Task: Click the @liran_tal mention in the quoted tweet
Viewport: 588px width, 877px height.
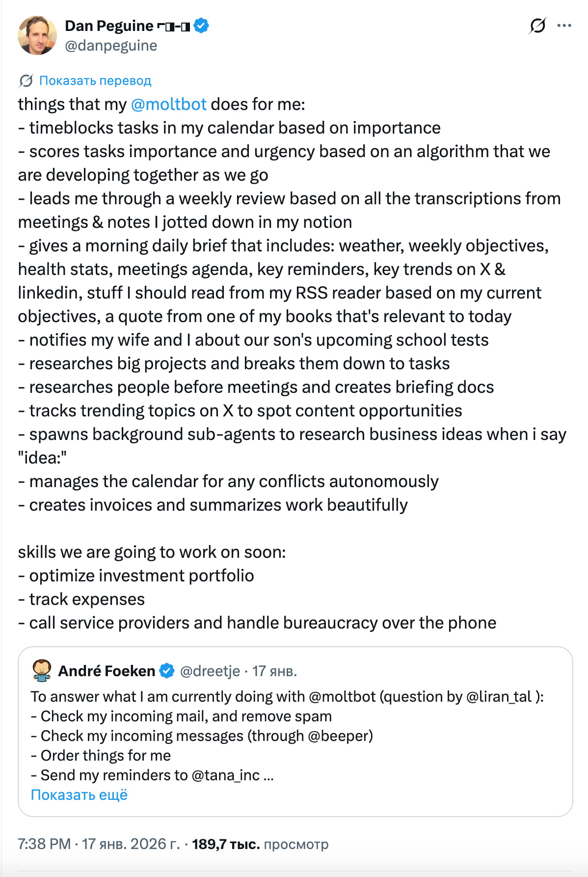Action: coord(498,696)
